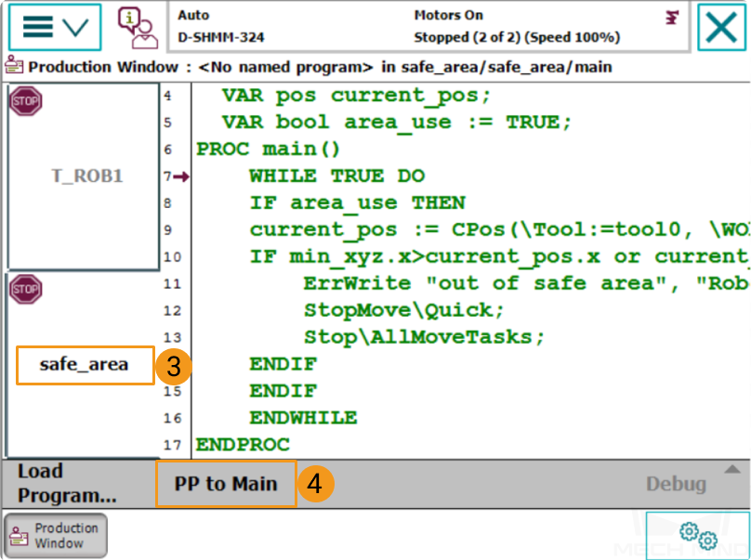Click the stop sign icon above safe_area
751x560 pixels.
coord(26,289)
